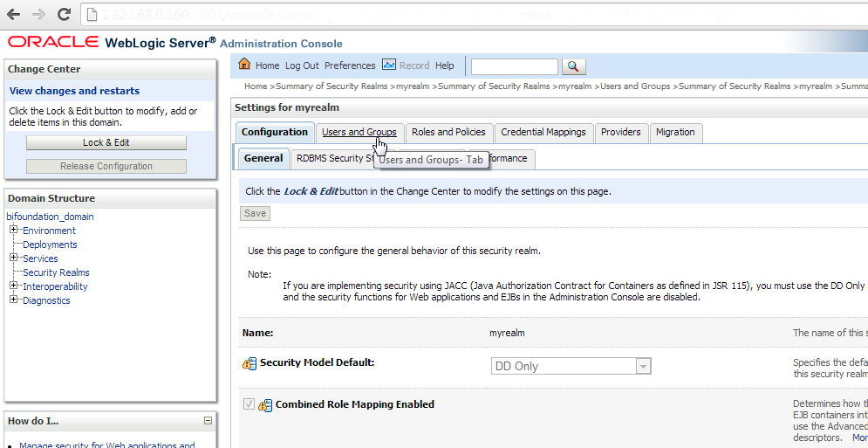Click the Record icon in toolbar

point(389,65)
